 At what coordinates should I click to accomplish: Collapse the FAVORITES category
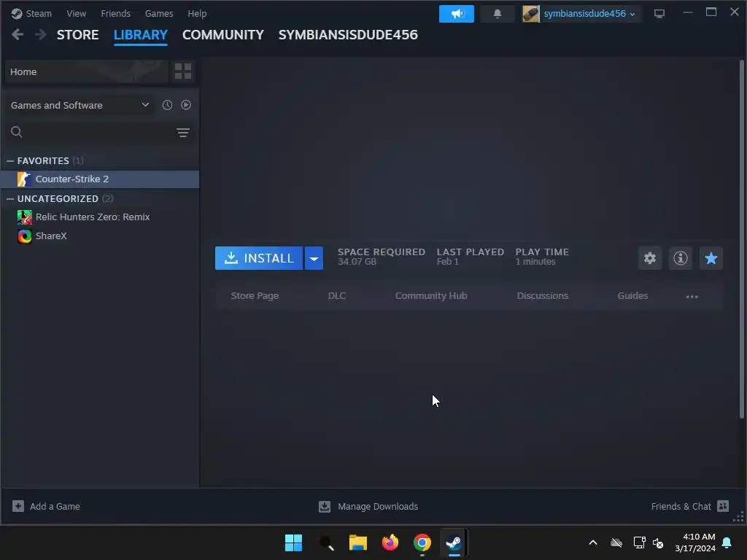click(x=10, y=161)
